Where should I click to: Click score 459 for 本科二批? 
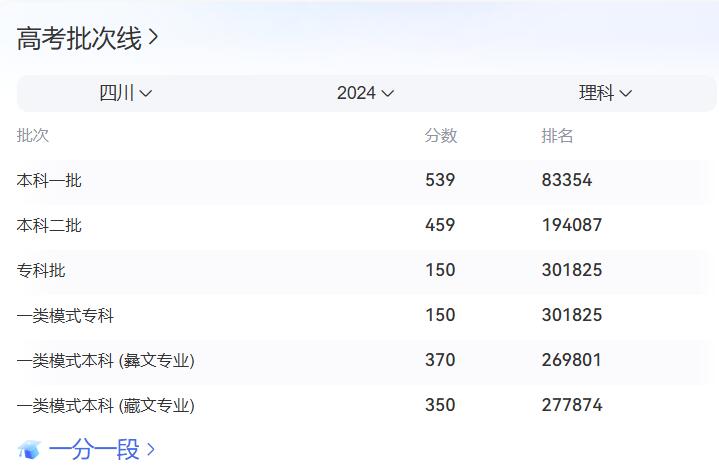coord(440,225)
